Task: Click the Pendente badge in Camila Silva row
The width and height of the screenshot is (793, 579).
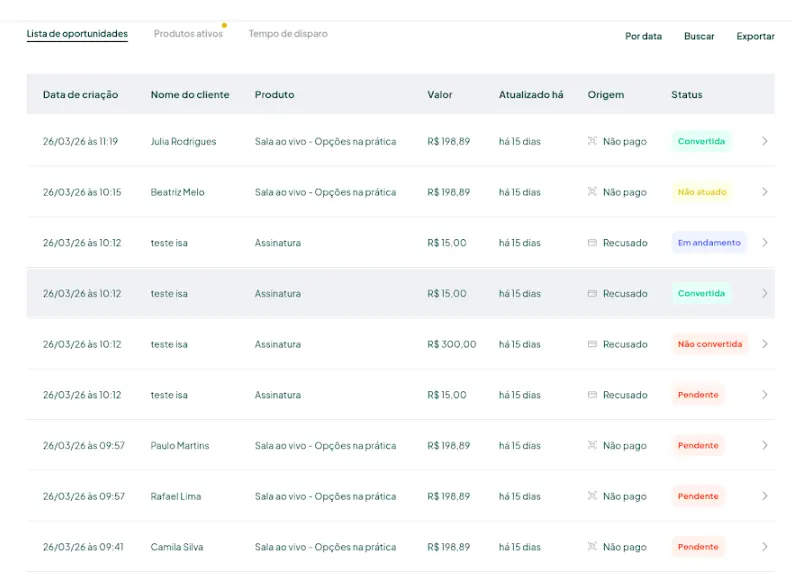Action: 698,546
